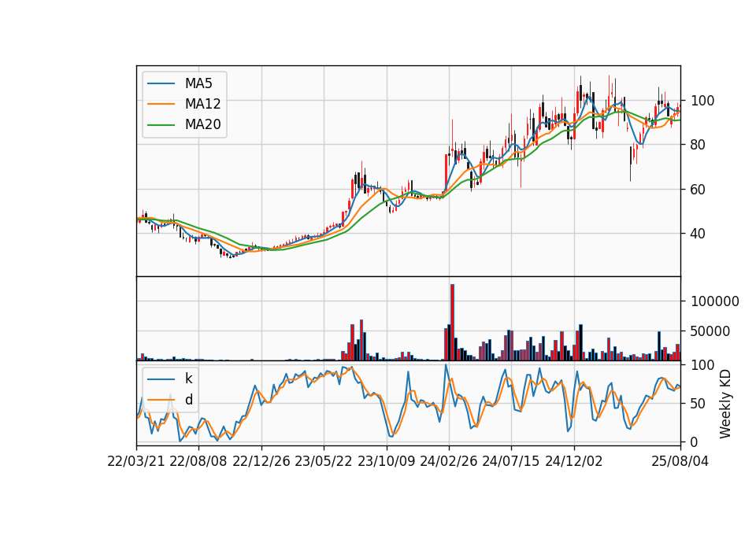
Task: Click the 50000 volume axis label
Action: click(710, 331)
